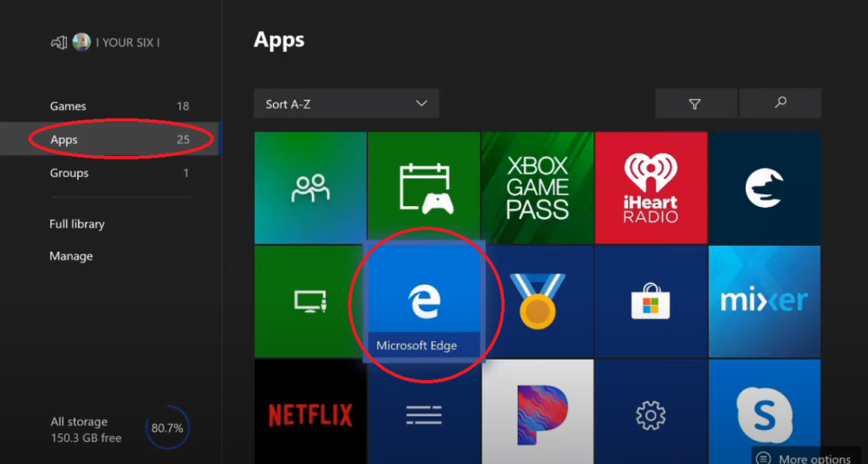Open the white bird logo app tile
The width and height of the screenshot is (868, 464).
click(x=765, y=187)
